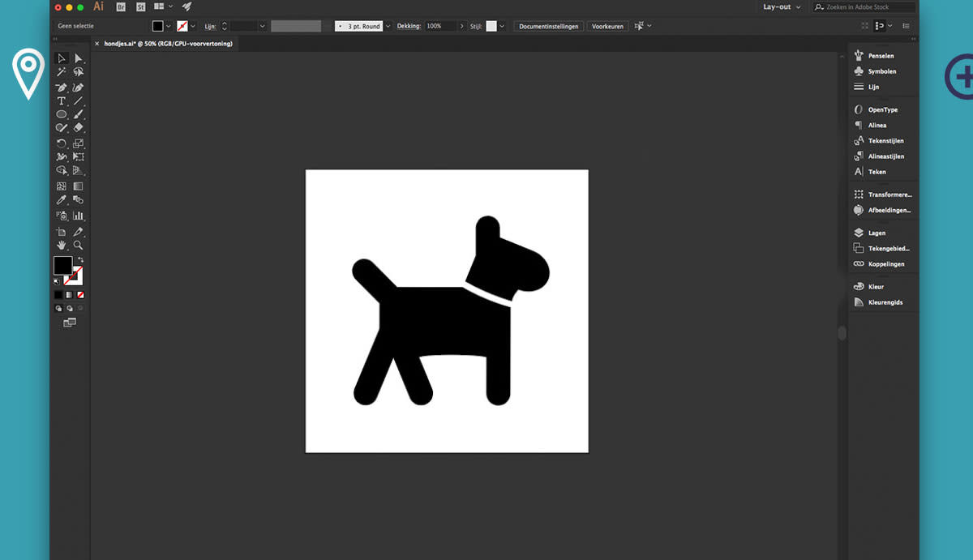973x560 pixels.
Task: Swap fill and stroke colors
Action: point(80,260)
